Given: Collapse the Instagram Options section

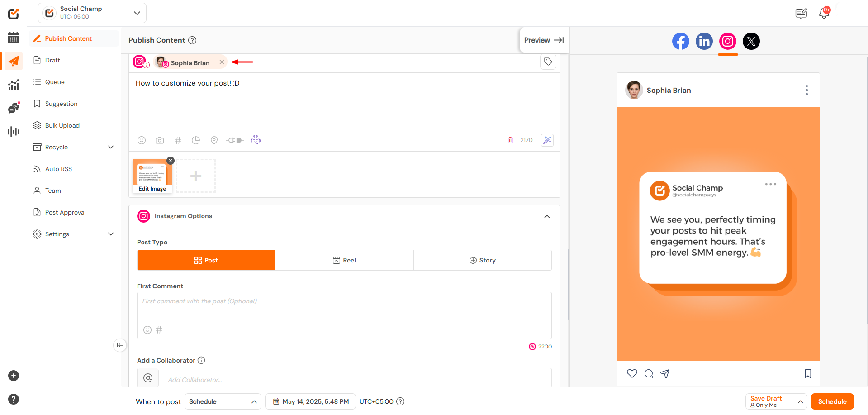Looking at the screenshot, I should point(547,216).
